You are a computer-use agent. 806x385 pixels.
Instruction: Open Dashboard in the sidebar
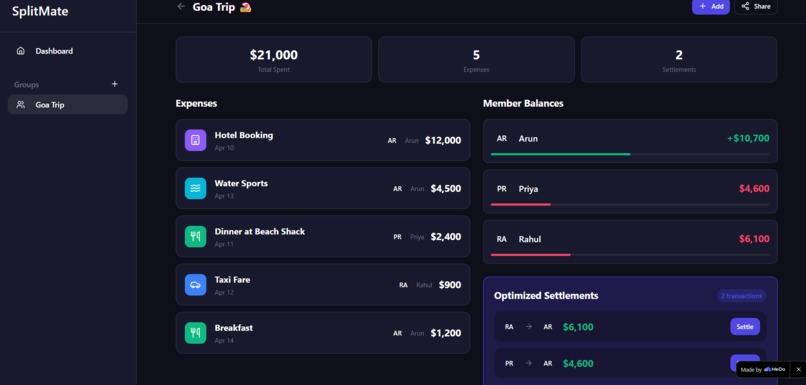coord(68,51)
